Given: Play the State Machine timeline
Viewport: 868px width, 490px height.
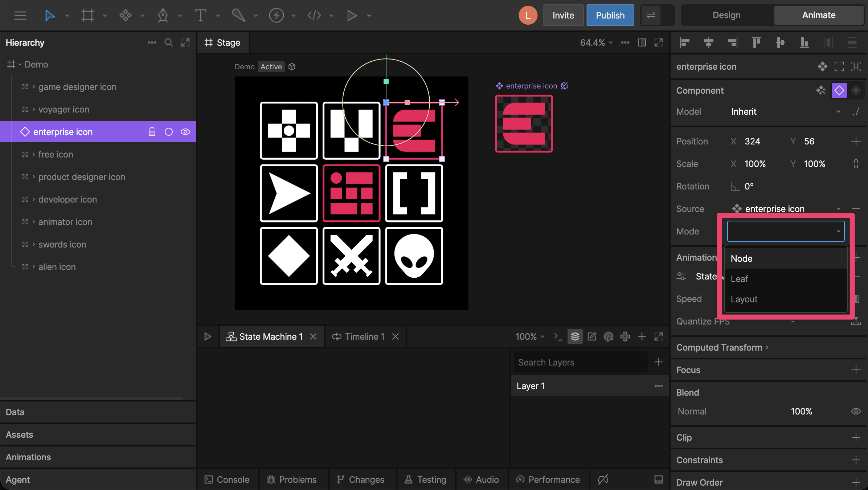Looking at the screenshot, I should 208,337.
